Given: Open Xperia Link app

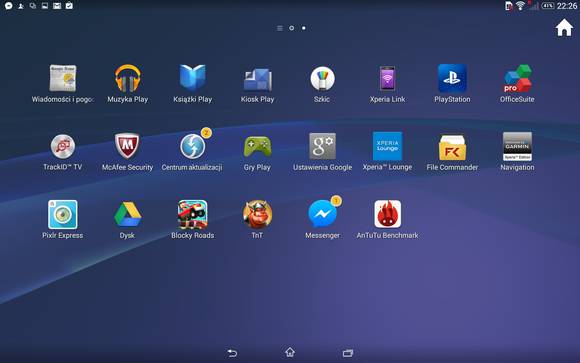Looking at the screenshot, I should click(387, 78).
